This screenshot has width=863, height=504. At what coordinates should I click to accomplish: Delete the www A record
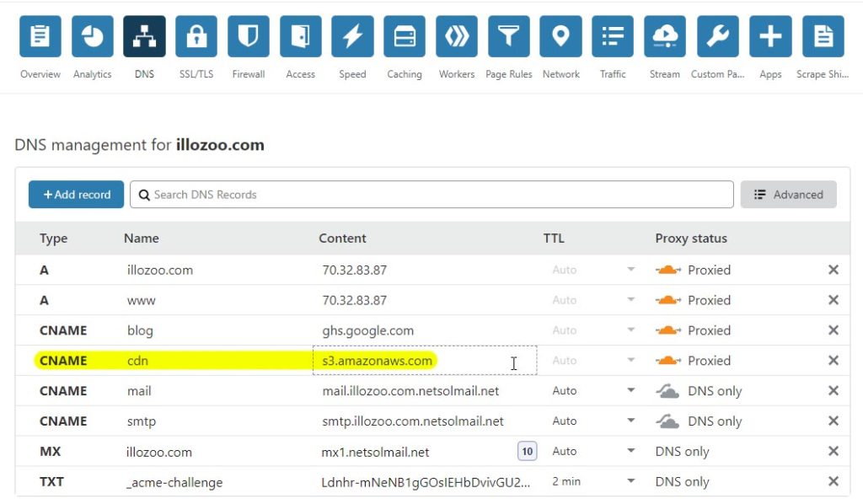point(834,300)
